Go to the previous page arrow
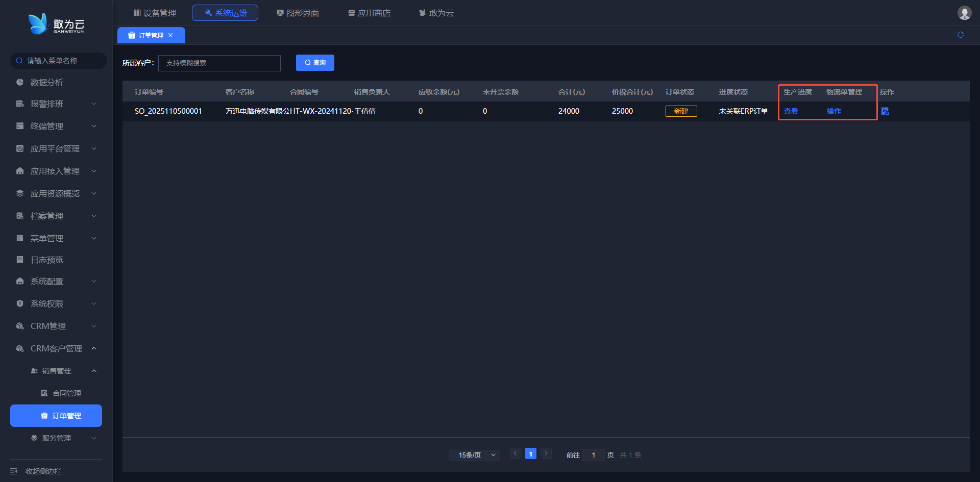Viewport: 980px width, 482px height. click(516, 453)
